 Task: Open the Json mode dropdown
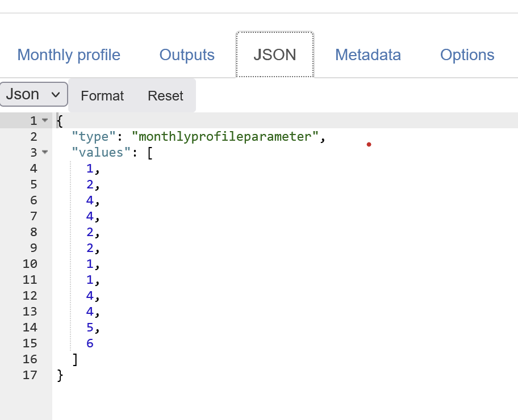[34, 94]
